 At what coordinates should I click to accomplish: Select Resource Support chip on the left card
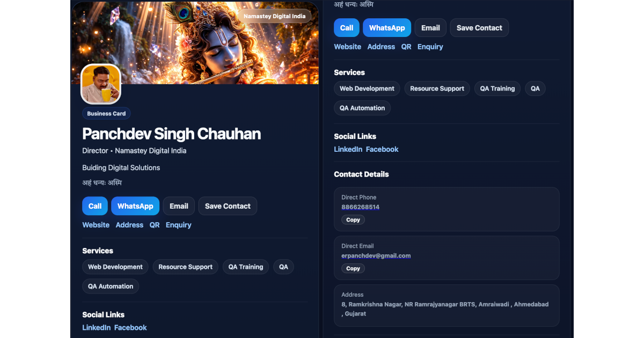point(185,267)
